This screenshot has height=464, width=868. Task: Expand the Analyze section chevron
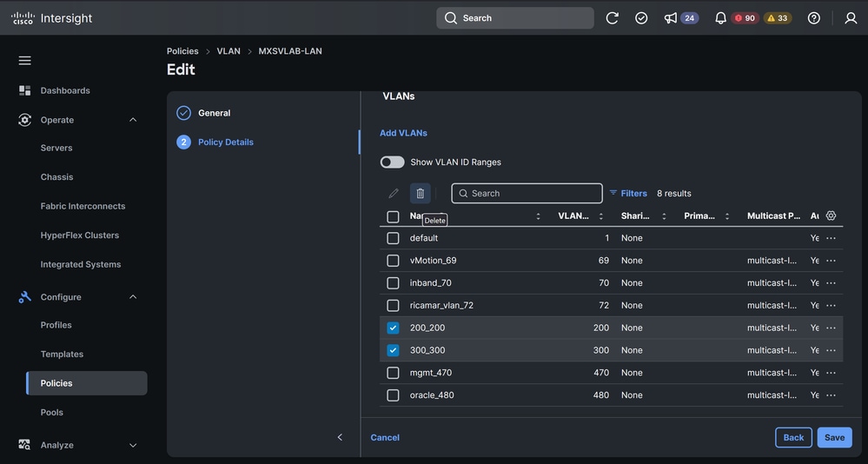(133, 445)
